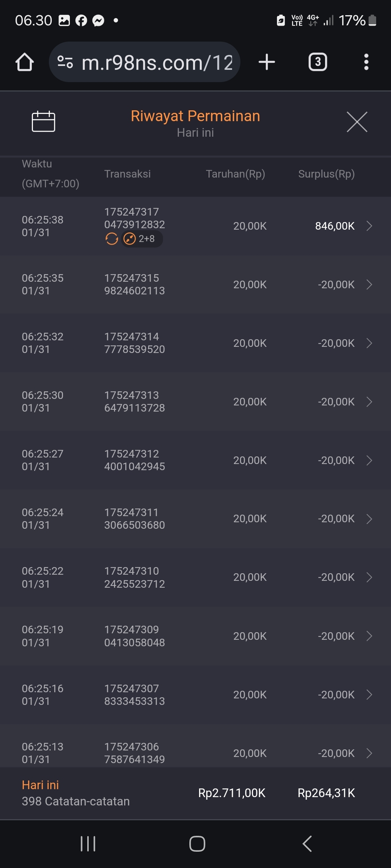Expand details for the 06:25:22 transaction
The height and width of the screenshot is (868, 391).
click(x=369, y=577)
